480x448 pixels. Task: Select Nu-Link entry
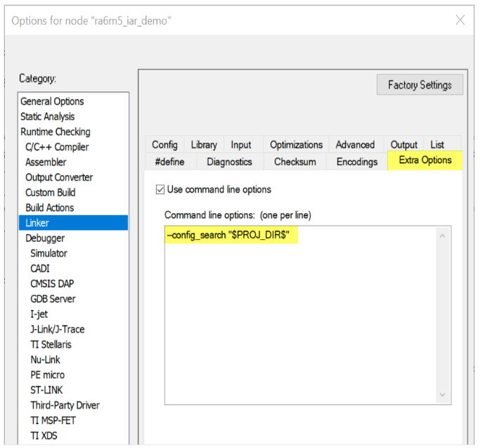(x=45, y=360)
